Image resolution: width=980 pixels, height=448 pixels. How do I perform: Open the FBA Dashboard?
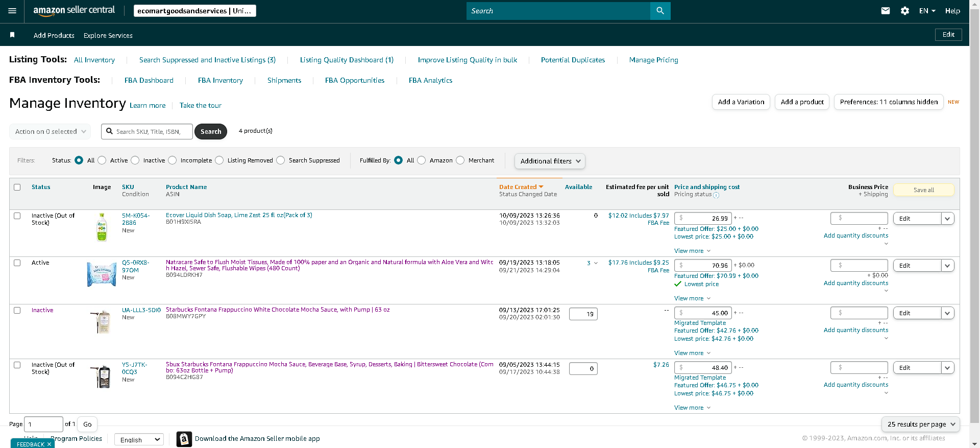[149, 80]
